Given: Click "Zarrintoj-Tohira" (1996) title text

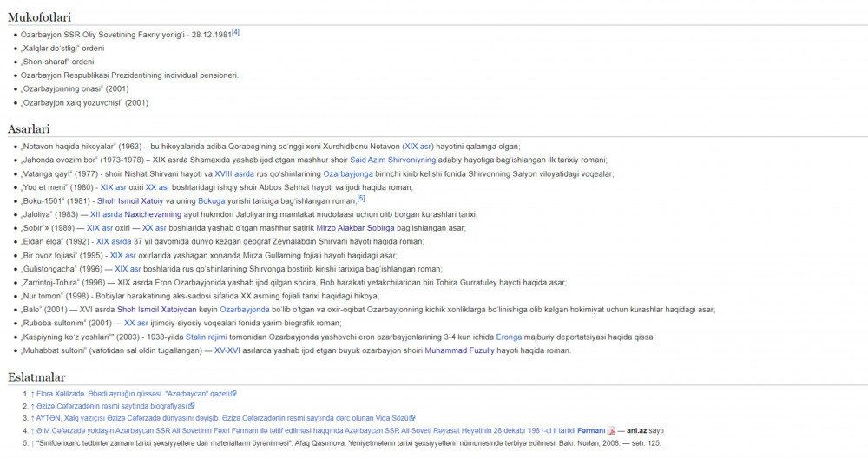Looking at the screenshot, I should (x=66, y=283).
